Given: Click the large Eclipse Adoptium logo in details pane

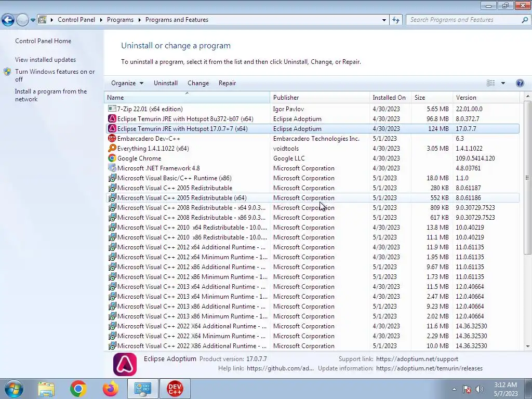Looking at the screenshot, I should tap(125, 364).
